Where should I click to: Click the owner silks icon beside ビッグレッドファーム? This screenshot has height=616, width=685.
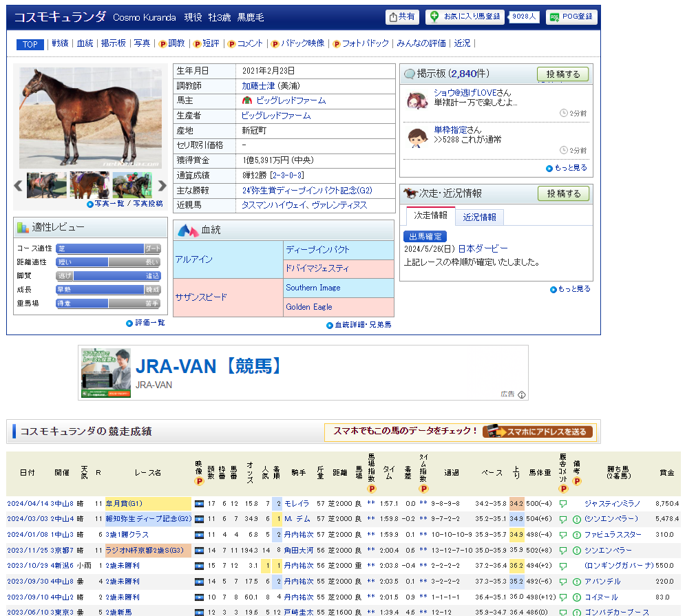click(246, 101)
